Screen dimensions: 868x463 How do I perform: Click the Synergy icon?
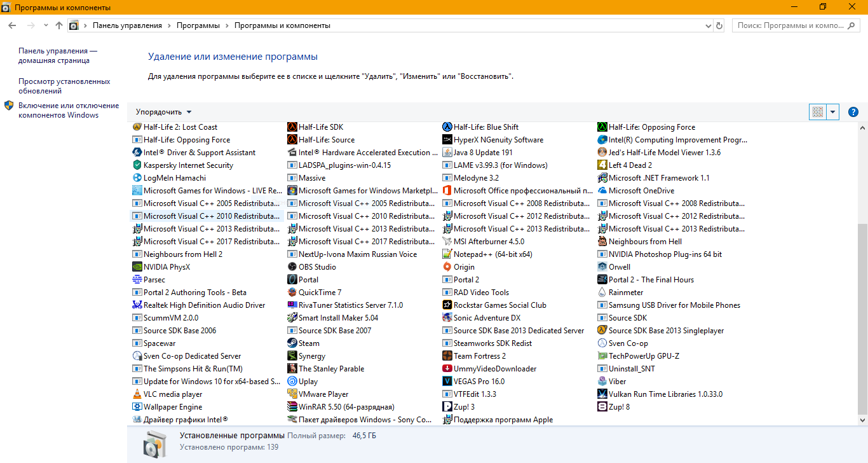[x=292, y=356]
